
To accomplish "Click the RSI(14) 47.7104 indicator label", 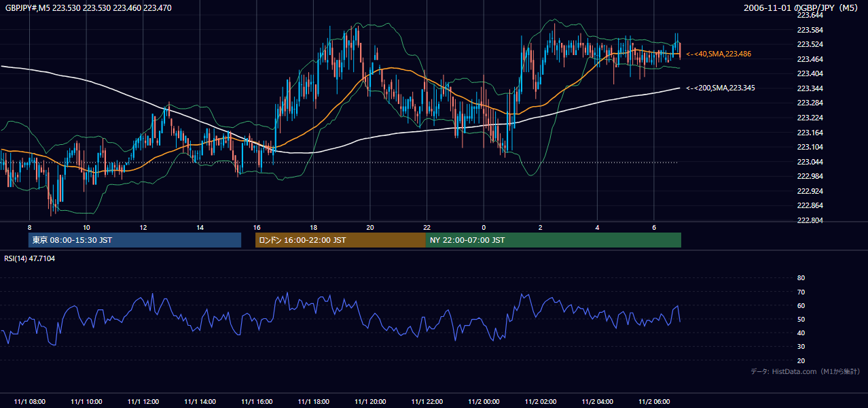I will coord(30,258).
